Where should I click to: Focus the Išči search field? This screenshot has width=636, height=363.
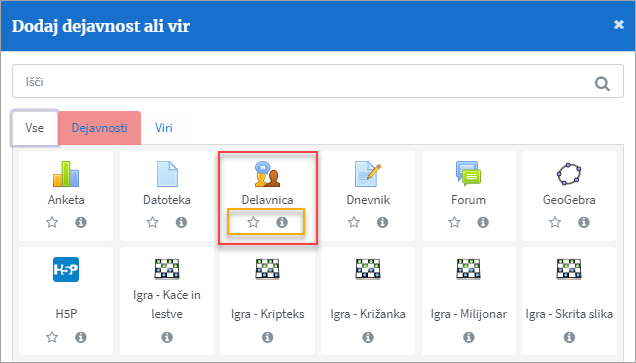pyautogui.click(x=318, y=82)
